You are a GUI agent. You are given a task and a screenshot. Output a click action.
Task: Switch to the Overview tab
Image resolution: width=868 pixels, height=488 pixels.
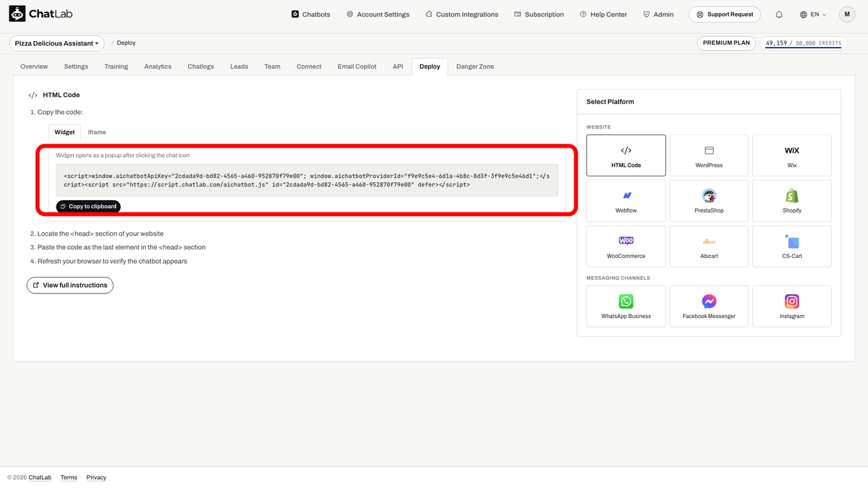pos(34,67)
